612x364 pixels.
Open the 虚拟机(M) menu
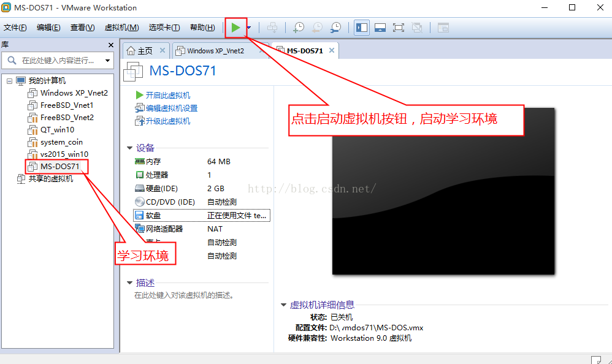[122, 28]
